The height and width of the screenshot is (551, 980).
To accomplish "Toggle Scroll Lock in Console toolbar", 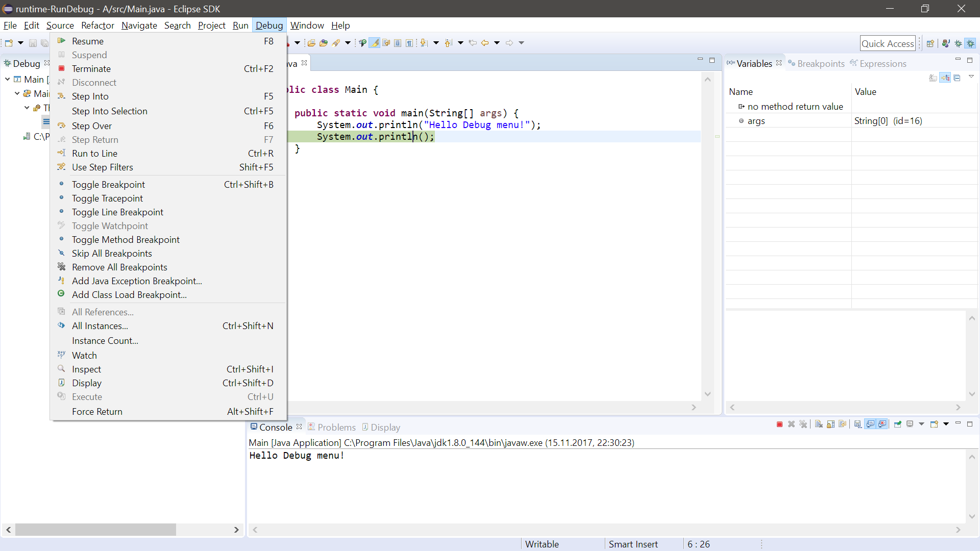I will tap(830, 424).
